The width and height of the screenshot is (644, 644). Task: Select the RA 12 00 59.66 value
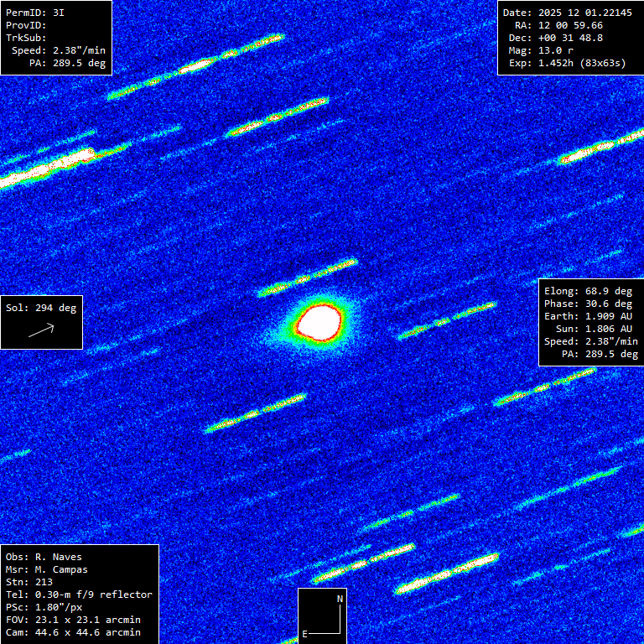tap(558, 25)
